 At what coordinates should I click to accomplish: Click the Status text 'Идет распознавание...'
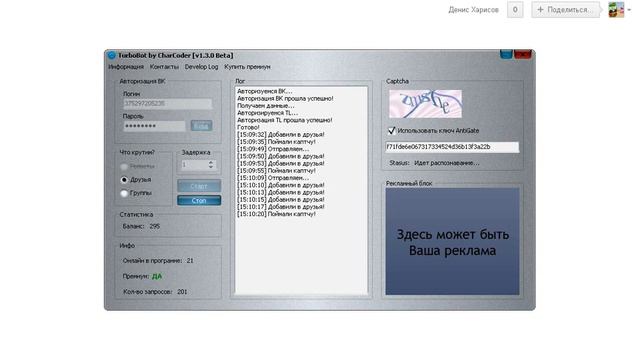[x=447, y=163]
